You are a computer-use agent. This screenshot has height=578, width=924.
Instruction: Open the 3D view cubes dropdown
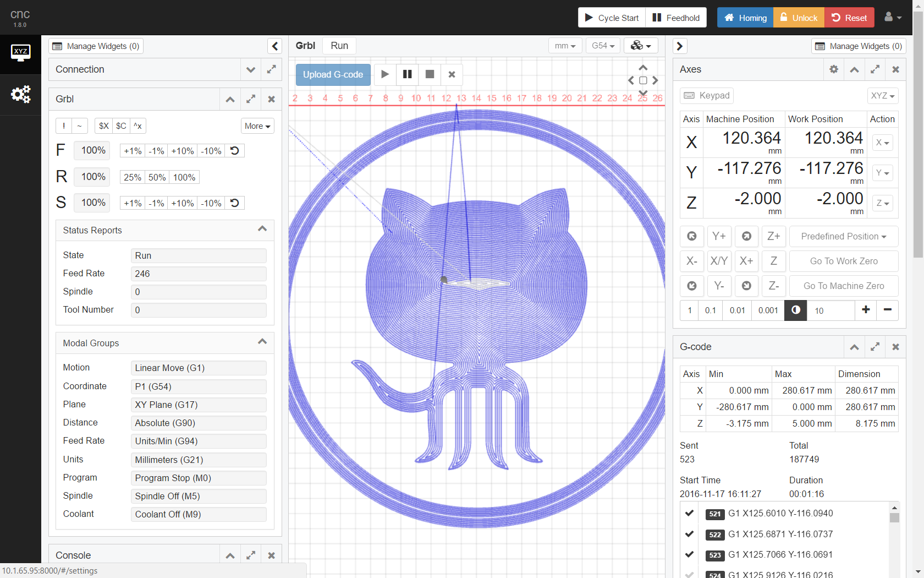(x=641, y=46)
